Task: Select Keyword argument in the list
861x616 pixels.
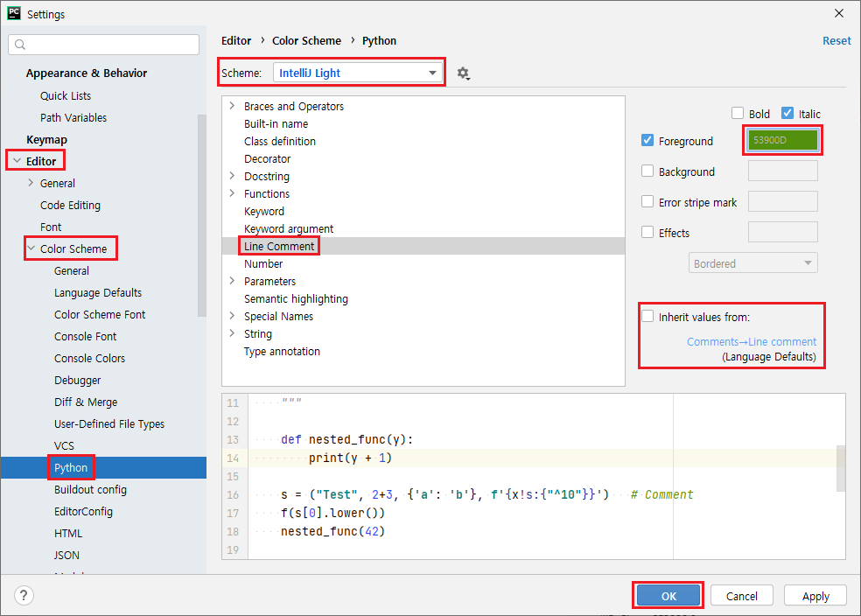Action: pyautogui.click(x=289, y=228)
